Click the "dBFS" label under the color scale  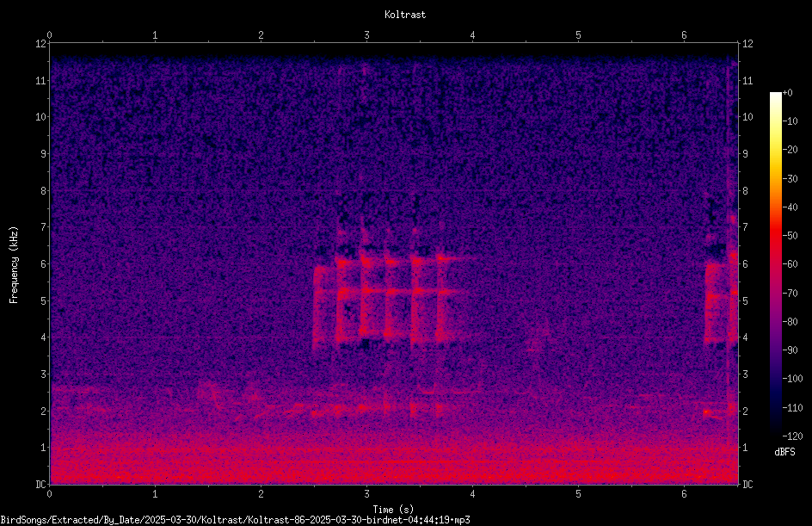(784, 452)
